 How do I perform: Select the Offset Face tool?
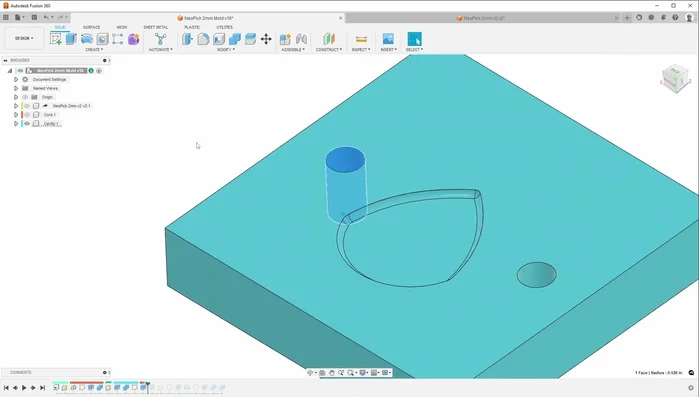(250, 39)
